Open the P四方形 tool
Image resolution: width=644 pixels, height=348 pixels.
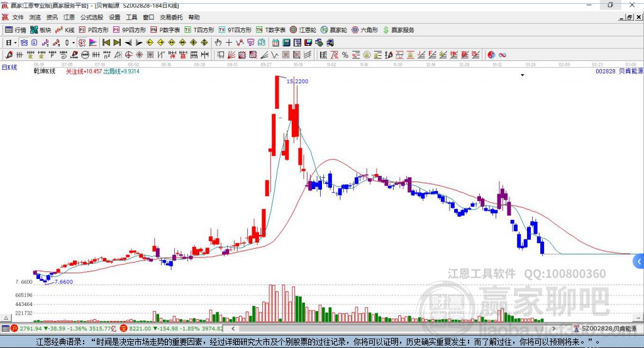coord(94,30)
